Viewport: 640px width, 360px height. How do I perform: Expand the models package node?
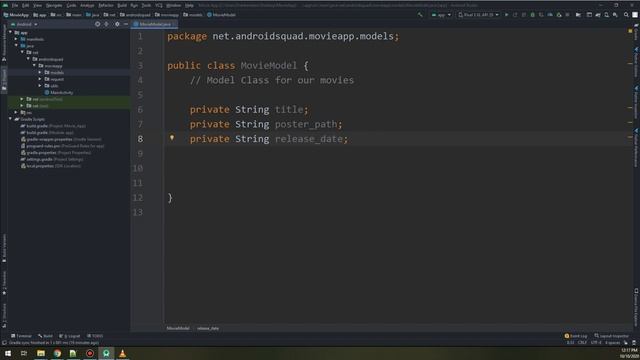click(x=40, y=72)
